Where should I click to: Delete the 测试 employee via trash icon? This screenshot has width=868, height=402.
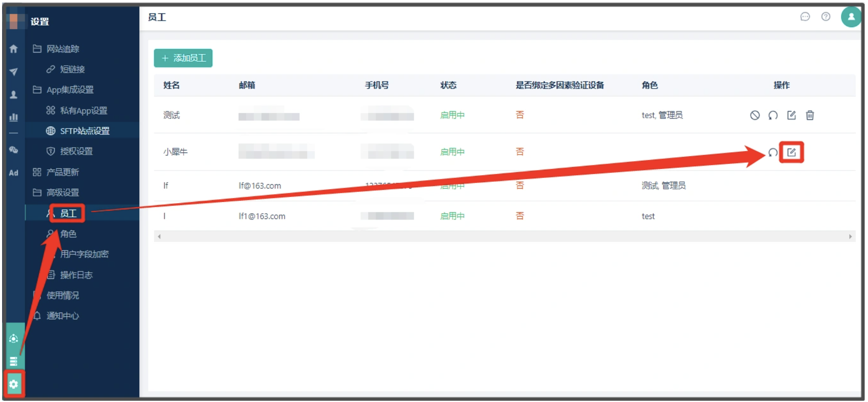[810, 115]
